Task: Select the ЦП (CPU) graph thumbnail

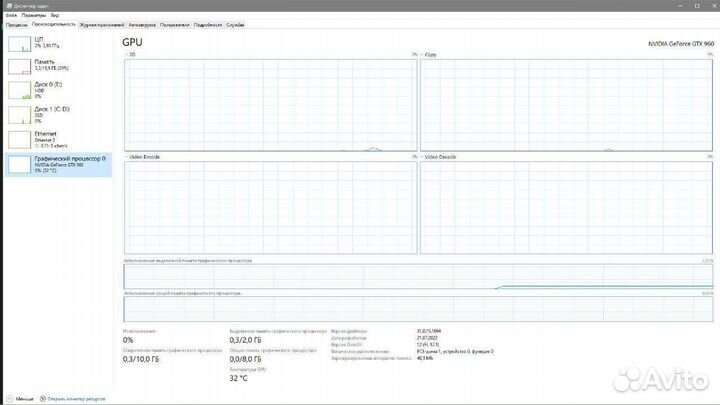Action: point(19,43)
